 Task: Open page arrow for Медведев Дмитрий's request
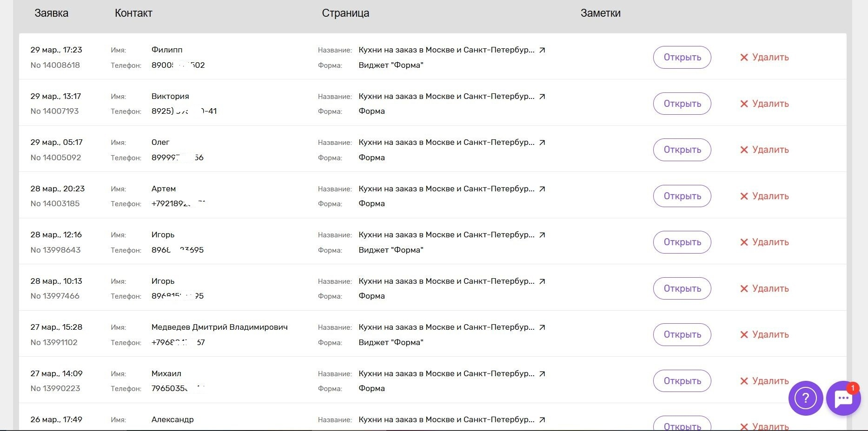542,327
